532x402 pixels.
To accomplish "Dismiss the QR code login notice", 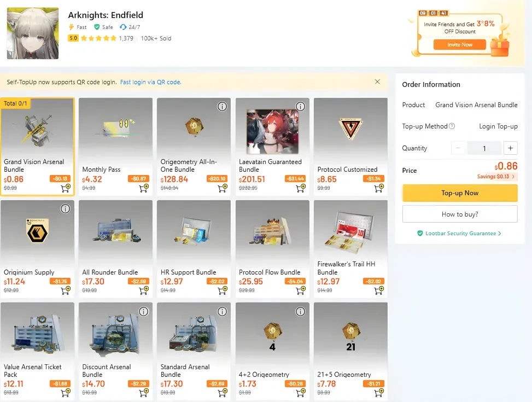I will pyautogui.click(x=377, y=81).
